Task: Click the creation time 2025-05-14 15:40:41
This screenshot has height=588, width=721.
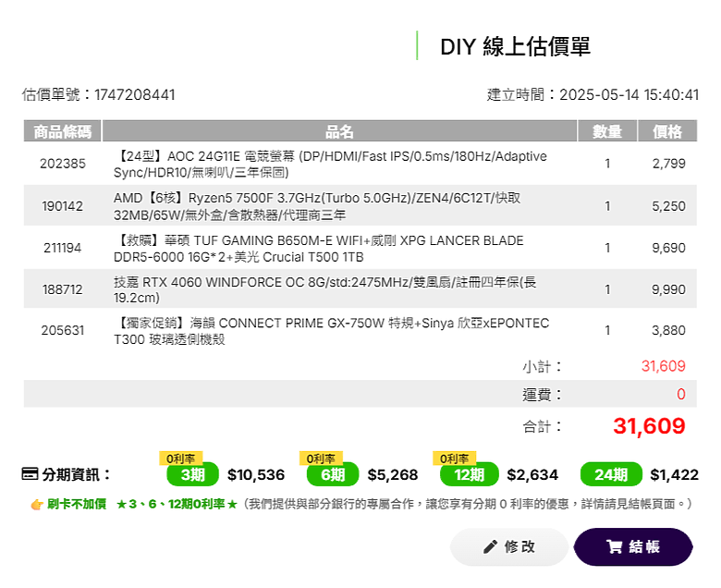Action: [629, 94]
